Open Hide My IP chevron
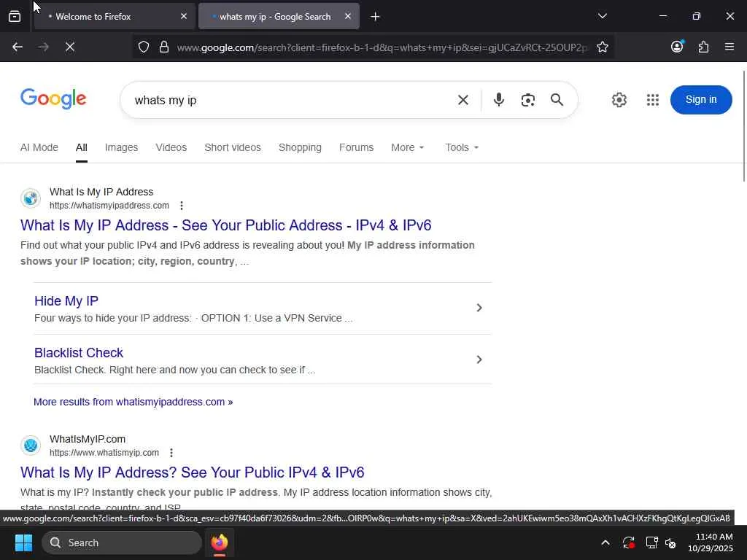 479,308
